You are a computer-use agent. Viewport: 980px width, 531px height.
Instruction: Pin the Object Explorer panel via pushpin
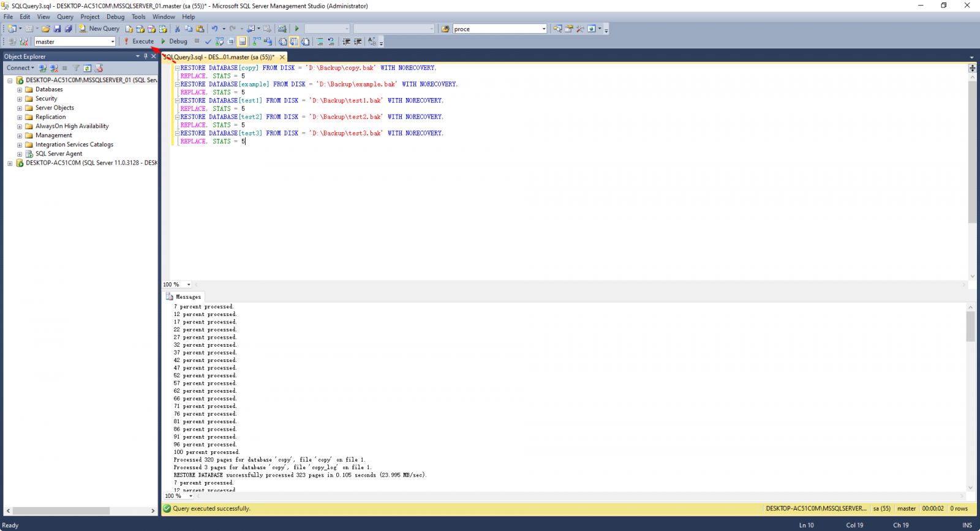[146, 56]
